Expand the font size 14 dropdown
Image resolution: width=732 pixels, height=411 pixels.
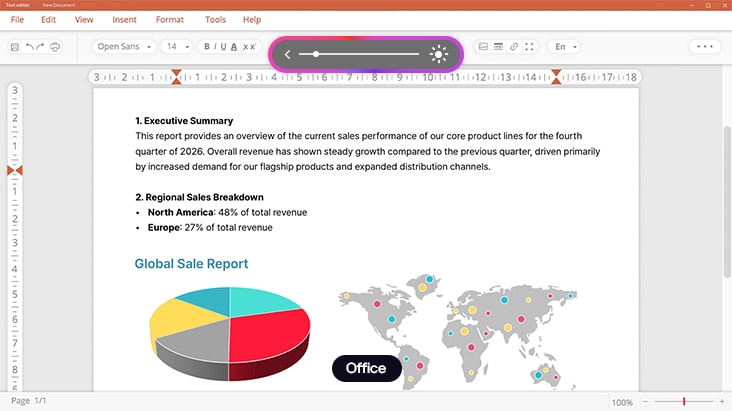[x=178, y=47]
